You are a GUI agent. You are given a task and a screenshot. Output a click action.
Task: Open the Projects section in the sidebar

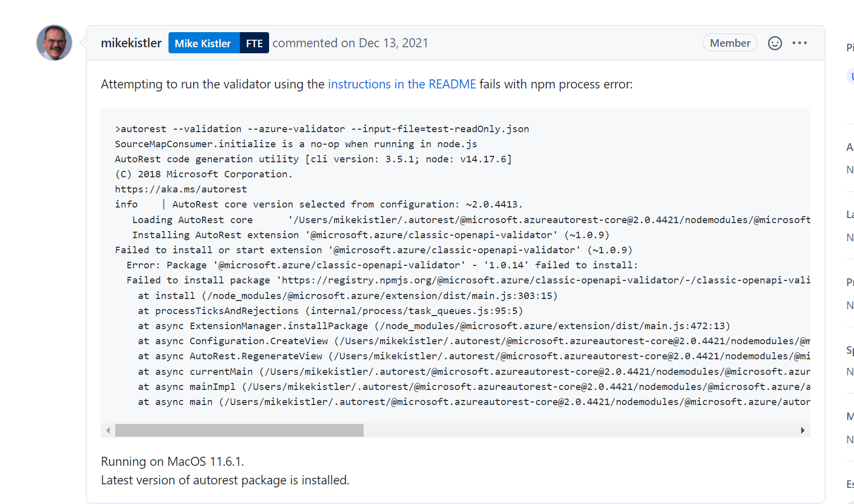(x=850, y=281)
